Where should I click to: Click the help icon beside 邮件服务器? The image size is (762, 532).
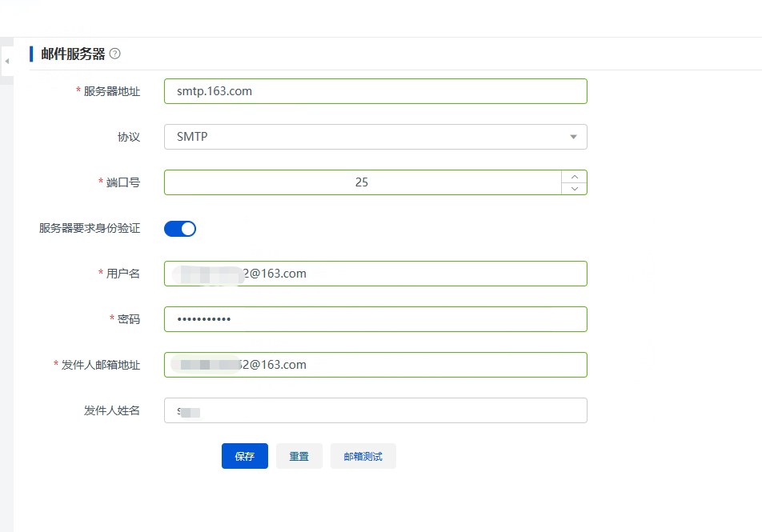[115, 54]
